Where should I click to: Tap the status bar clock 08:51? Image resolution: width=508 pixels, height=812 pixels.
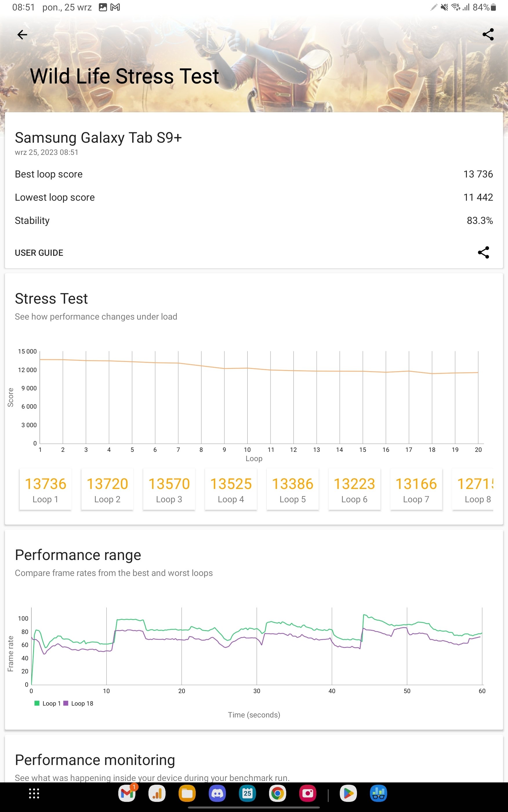pos(23,7)
